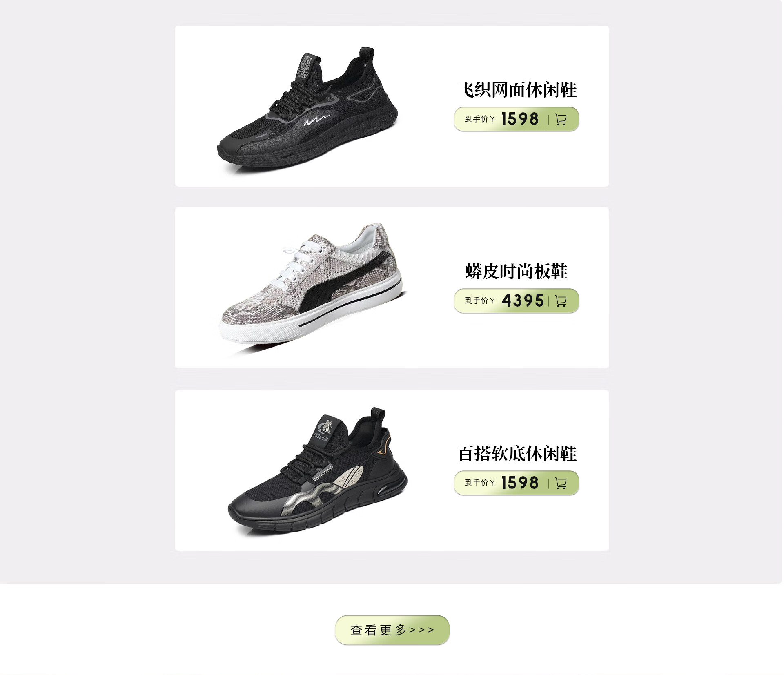
Task: Click the arrows >>> in 查看更多 button
Action: click(x=422, y=630)
